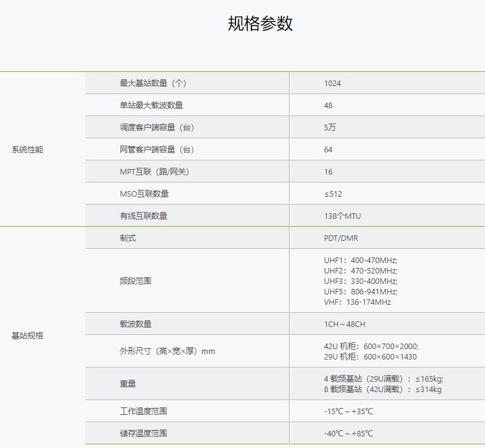Click the 储存温度范围 row label
Viewport: 485px width, 448px height.
pyautogui.click(x=143, y=433)
